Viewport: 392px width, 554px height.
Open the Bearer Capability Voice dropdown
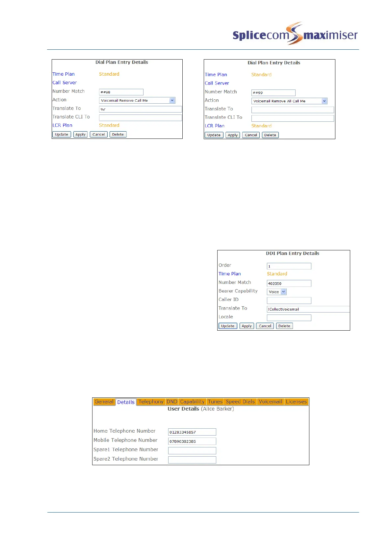click(277, 292)
